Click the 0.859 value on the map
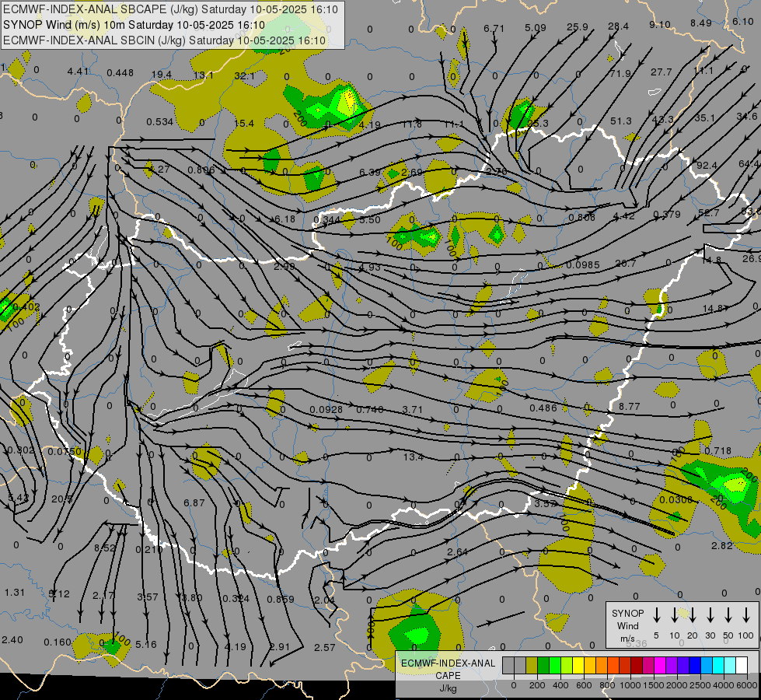The height and width of the screenshot is (700, 761). (x=281, y=599)
